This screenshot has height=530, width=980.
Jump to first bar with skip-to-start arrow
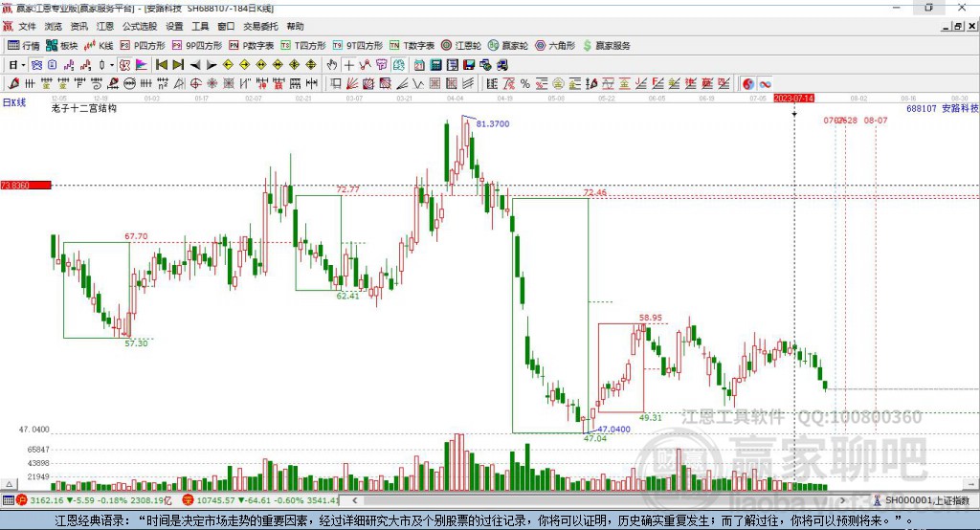[x=162, y=64]
